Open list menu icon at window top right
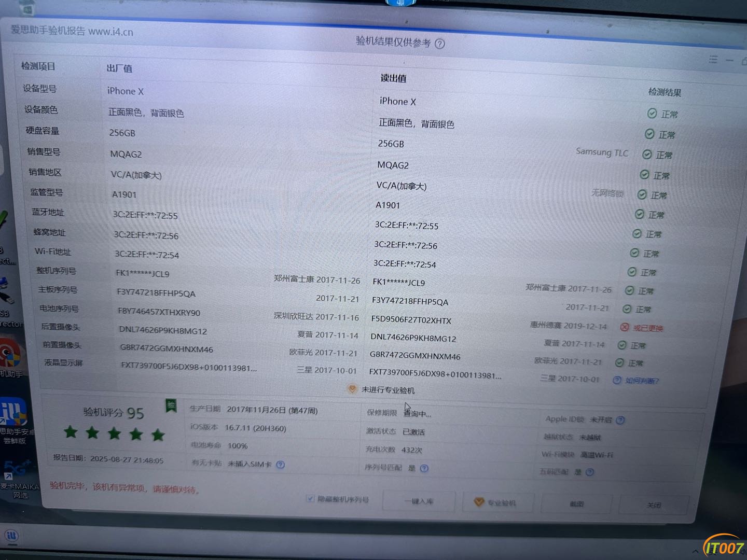This screenshot has width=747, height=560. pos(713,60)
